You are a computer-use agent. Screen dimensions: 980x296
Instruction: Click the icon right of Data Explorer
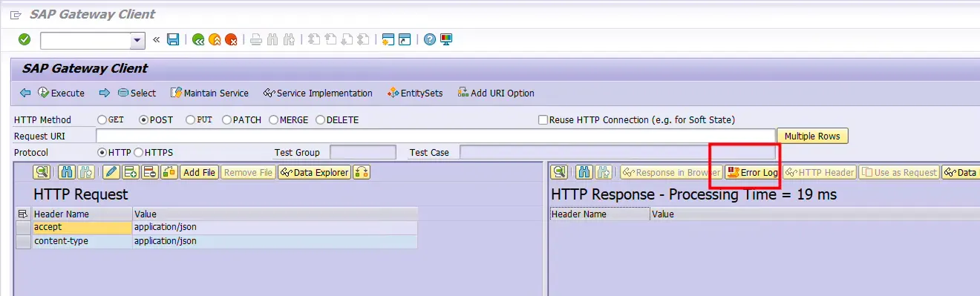tap(362, 172)
